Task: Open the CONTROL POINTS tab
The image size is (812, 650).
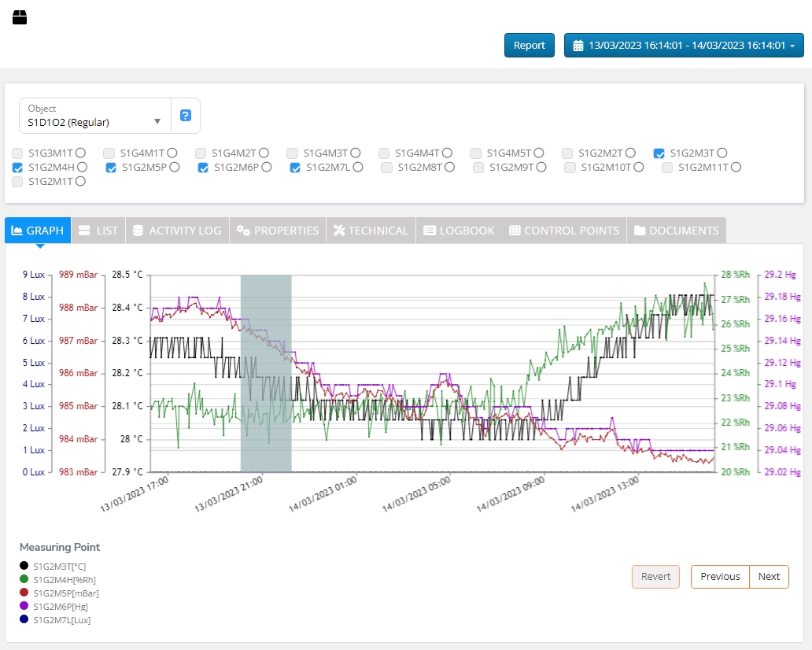Action: pos(563,231)
